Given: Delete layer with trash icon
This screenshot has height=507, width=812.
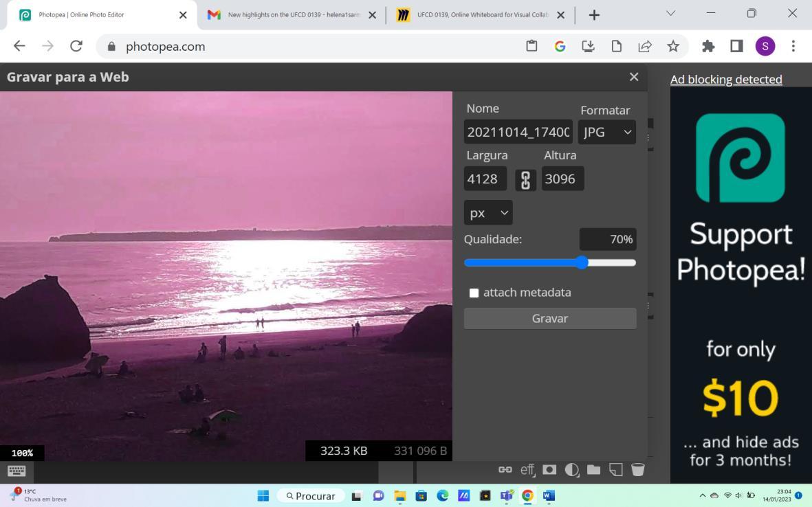Looking at the screenshot, I should [x=638, y=470].
